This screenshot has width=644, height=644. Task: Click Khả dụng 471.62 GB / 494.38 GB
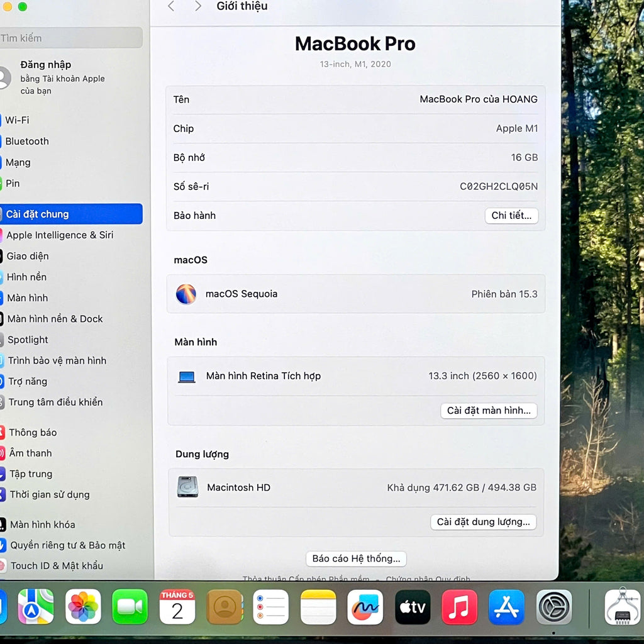[x=462, y=487]
